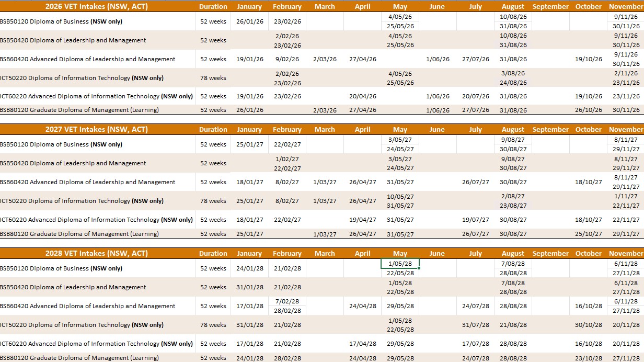644x362 pixels.
Task: Select the 19/07/27 July intake cell
Action: pyautogui.click(x=475, y=220)
